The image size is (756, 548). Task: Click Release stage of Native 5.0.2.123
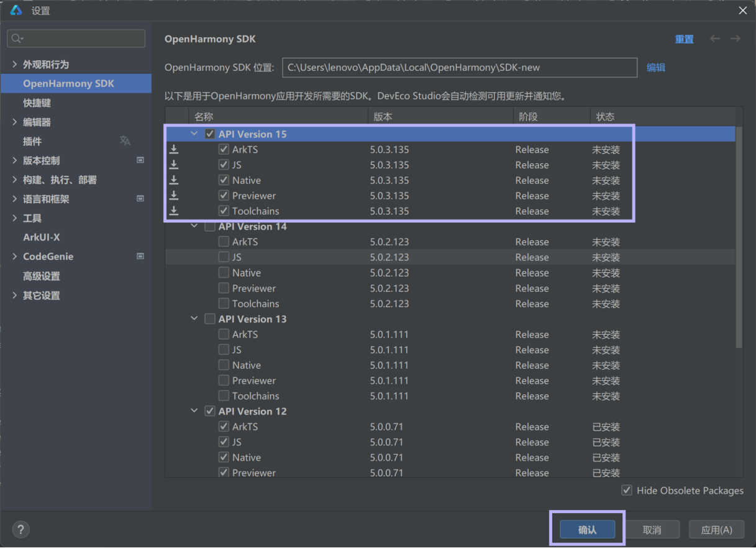point(532,273)
